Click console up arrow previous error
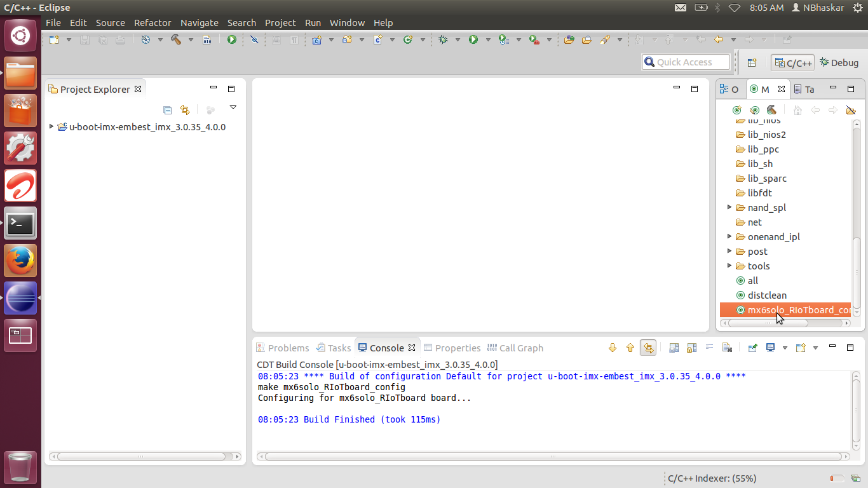Image resolution: width=868 pixels, height=488 pixels. click(630, 348)
